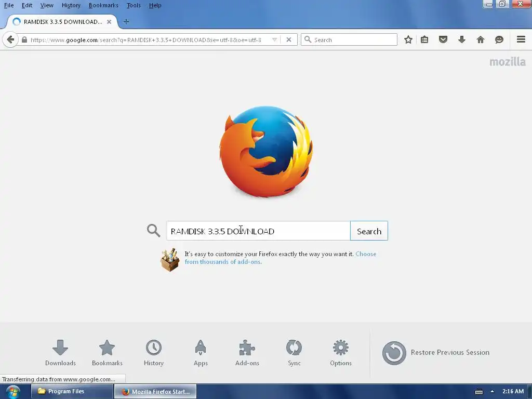
Task: Click the magnifier icon beside search box
Action: point(153,230)
